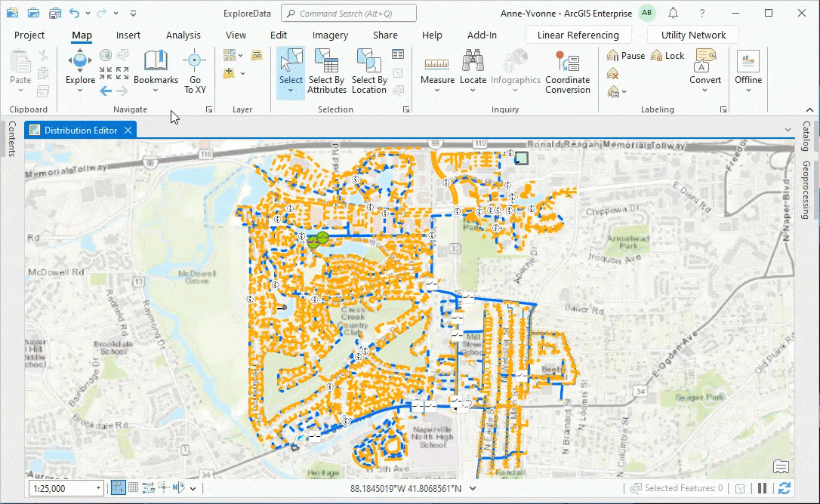Open Select By Attributes
Image resolution: width=820 pixels, height=504 pixels.
327,72
